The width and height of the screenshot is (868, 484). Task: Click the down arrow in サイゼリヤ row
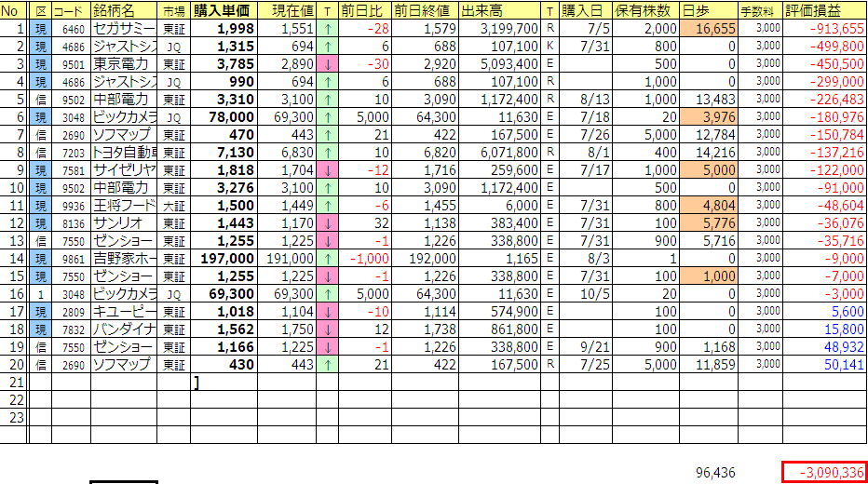click(x=328, y=170)
